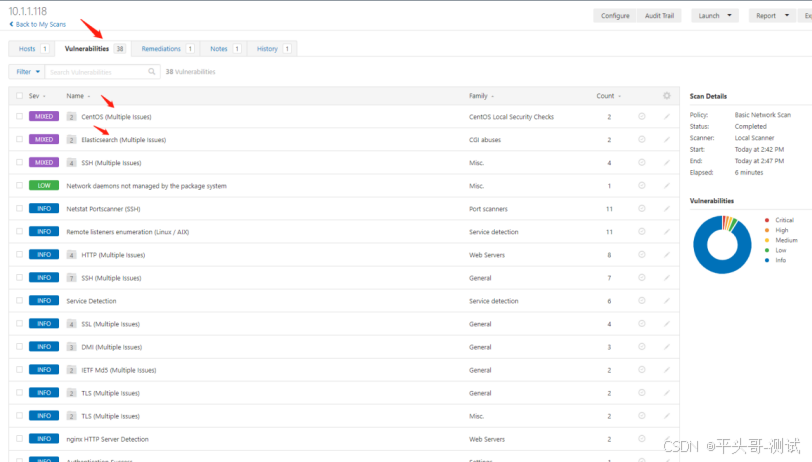
Task: Click pencil icon in DMI (Multiple Issues) row
Action: tap(667, 346)
